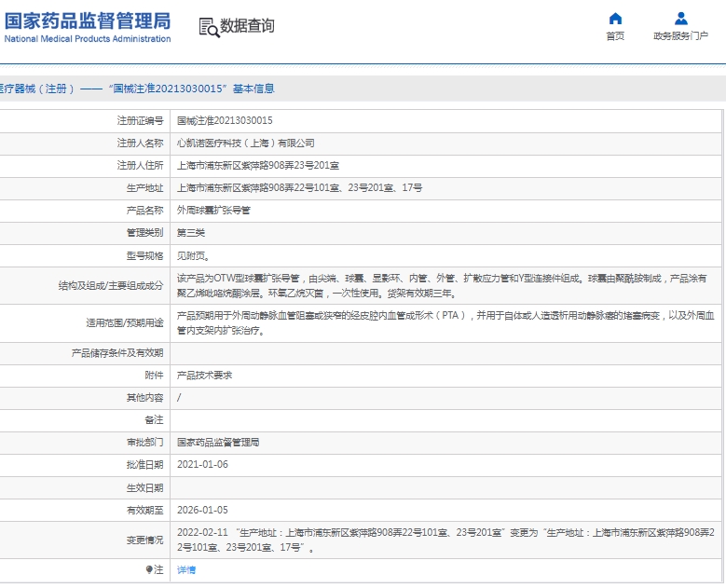Select the 产品储存条件及有效期 label
This screenshot has height=588, width=726.
117,353
